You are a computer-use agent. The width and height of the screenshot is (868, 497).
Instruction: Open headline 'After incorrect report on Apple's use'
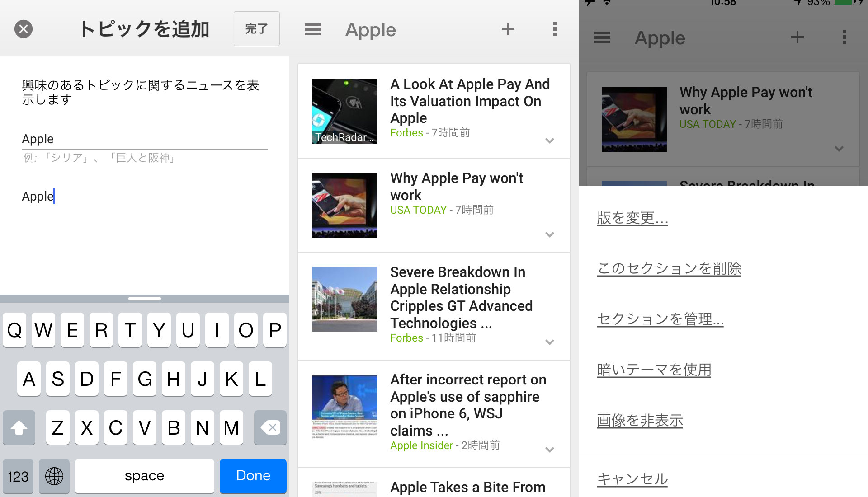click(x=468, y=405)
